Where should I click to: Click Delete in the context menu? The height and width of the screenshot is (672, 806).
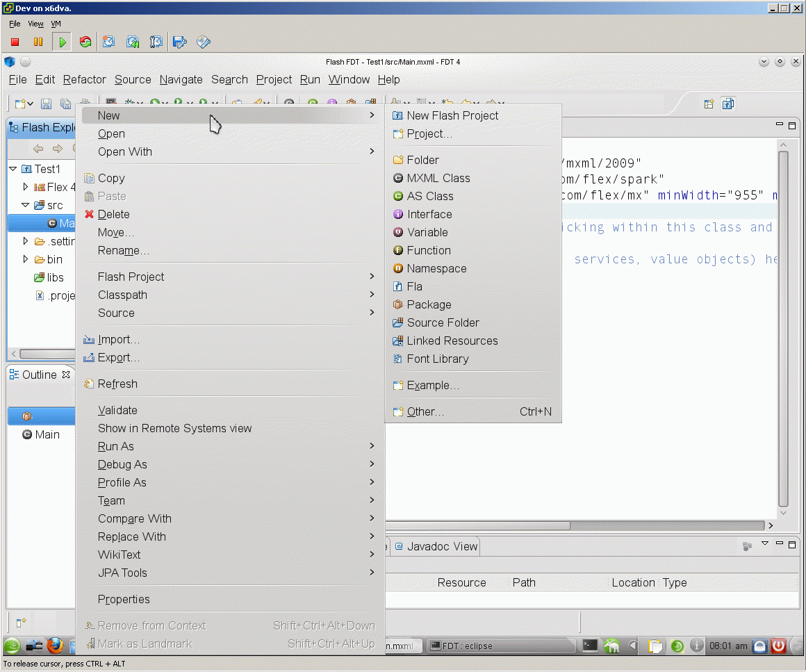(230, 214)
